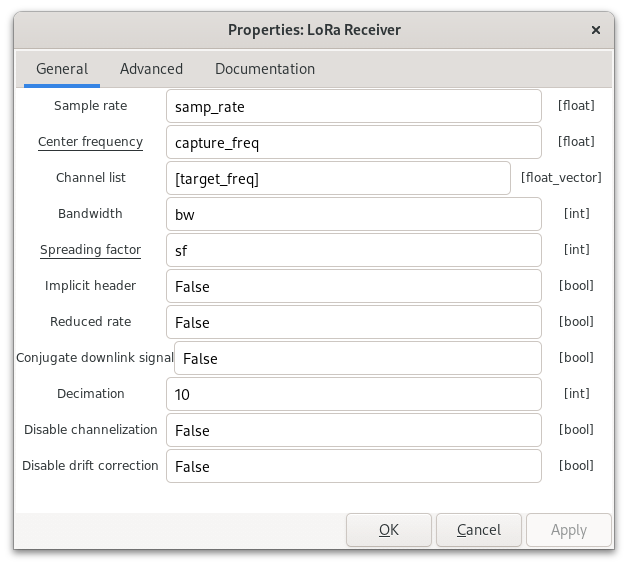Screen dimensions: 628x566
Task: Click the [bool] type beside Implicit header
Action: point(576,286)
